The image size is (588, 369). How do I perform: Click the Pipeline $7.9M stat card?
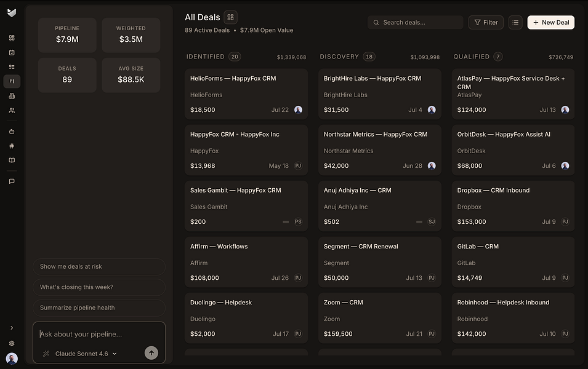tap(67, 35)
